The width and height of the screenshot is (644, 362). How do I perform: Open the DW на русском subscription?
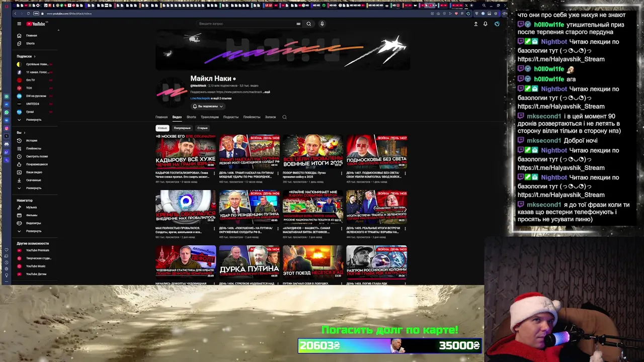[x=35, y=96]
